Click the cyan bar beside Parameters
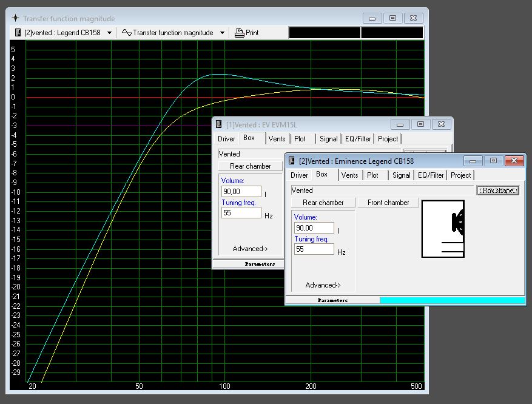This screenshot has width=532, height=404. pyautogui.click(x=453, y=300)
